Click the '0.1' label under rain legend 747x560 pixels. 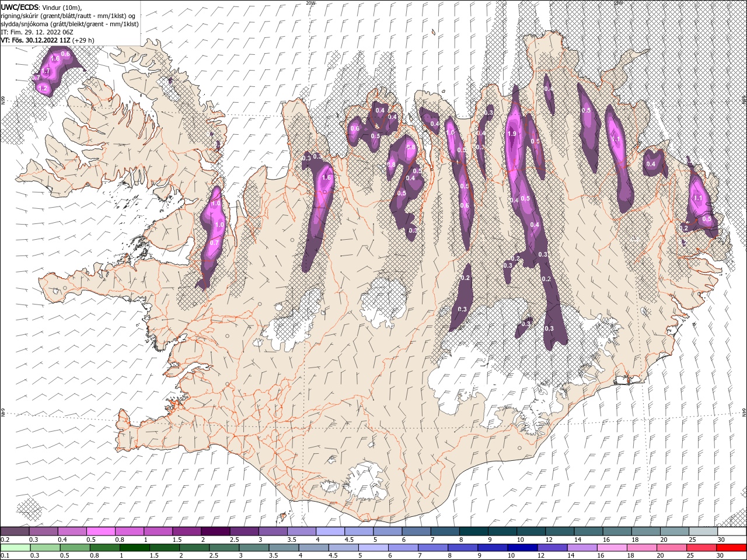click(5, 556)
